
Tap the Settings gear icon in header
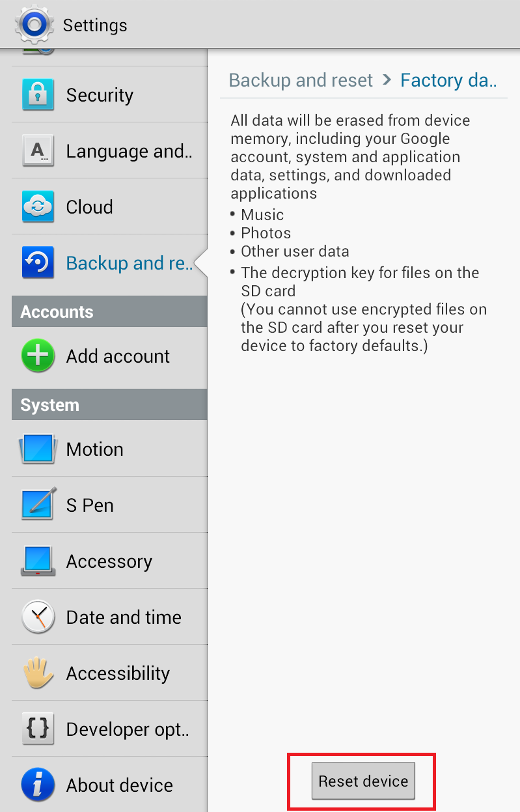click(34, 25)
